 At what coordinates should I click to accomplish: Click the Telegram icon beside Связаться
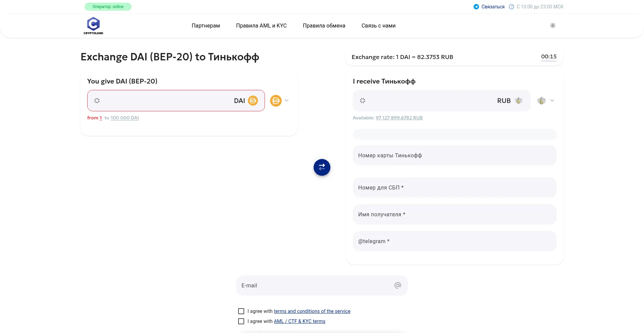tap(476, 7)
